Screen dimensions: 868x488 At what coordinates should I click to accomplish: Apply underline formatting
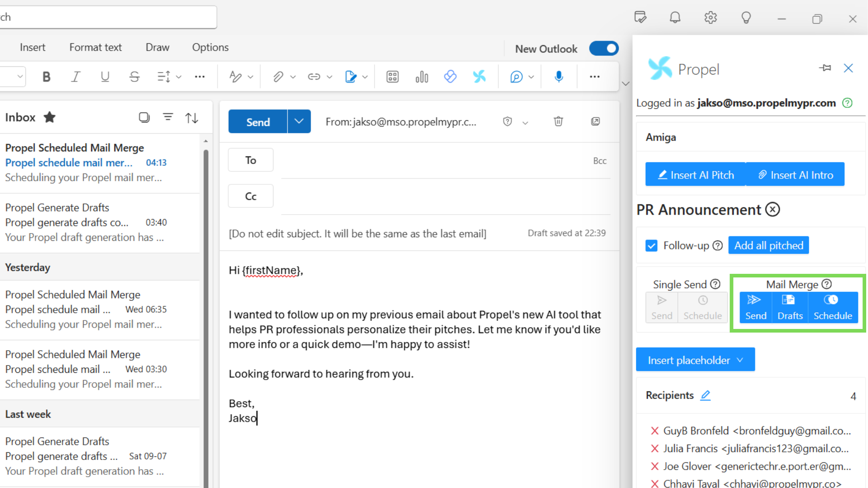(x=105, y=77)
